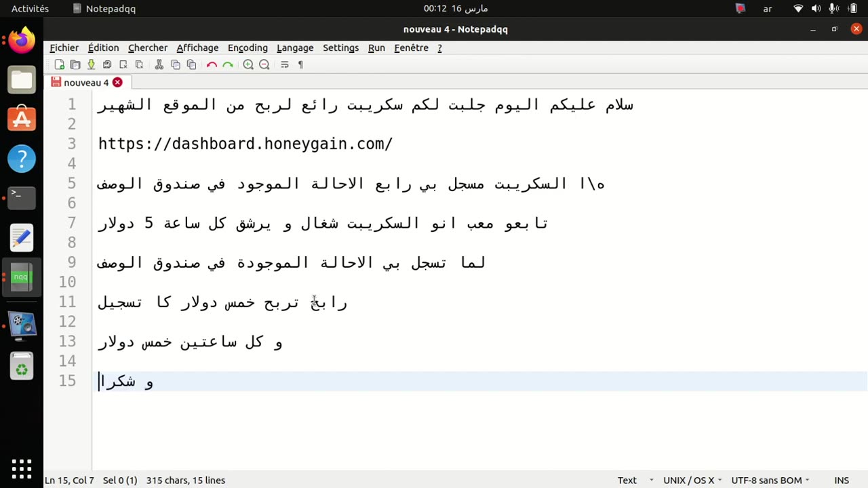Click the Activités button in the top bar

[x=30, y=9]
